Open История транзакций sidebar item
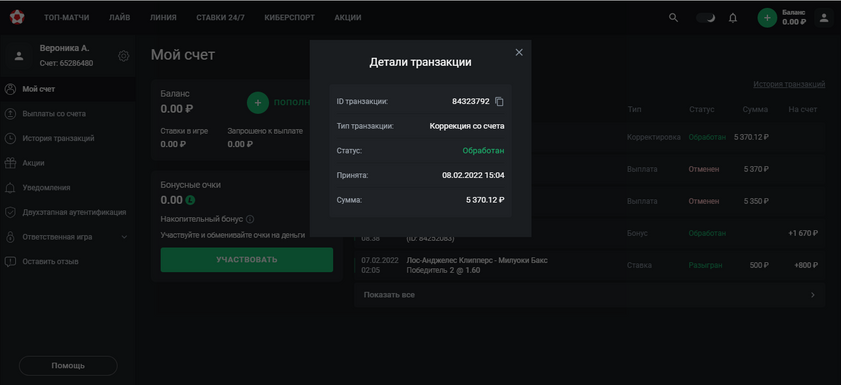Screen dimensions: 841x385 (68, 138)
